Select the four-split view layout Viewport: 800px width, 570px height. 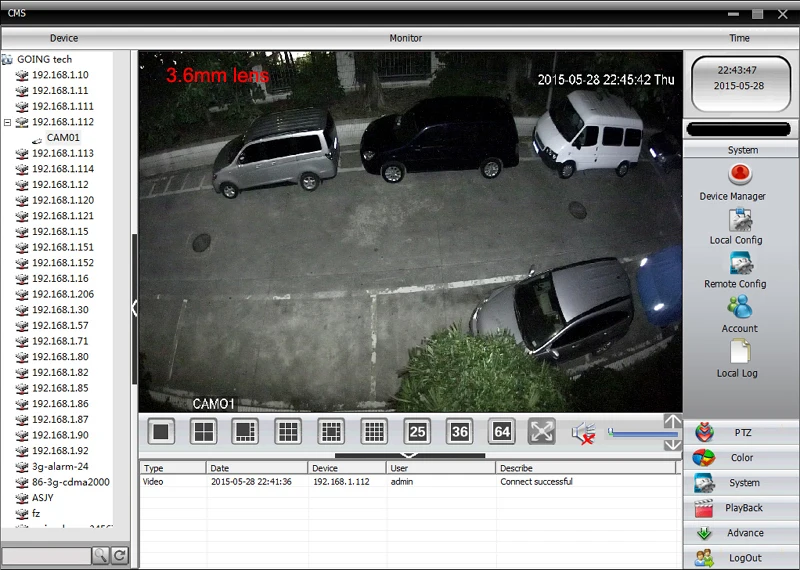coord(204,432)
